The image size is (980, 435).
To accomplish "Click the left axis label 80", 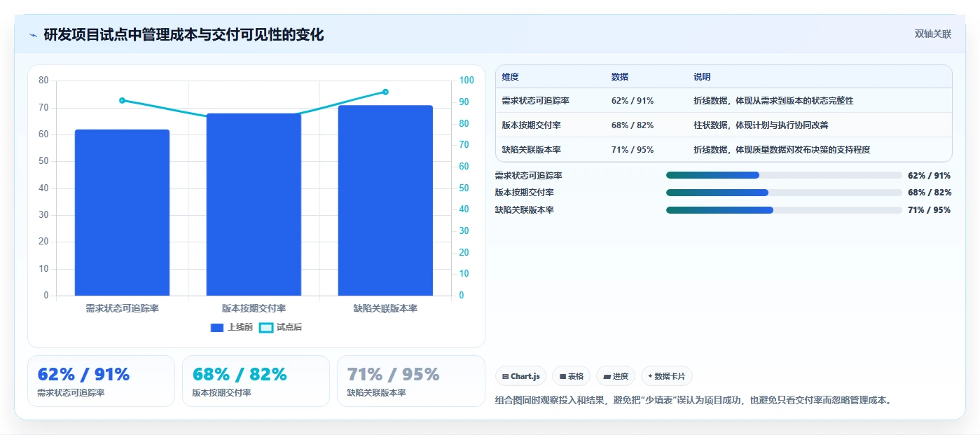I will (43, 81).
